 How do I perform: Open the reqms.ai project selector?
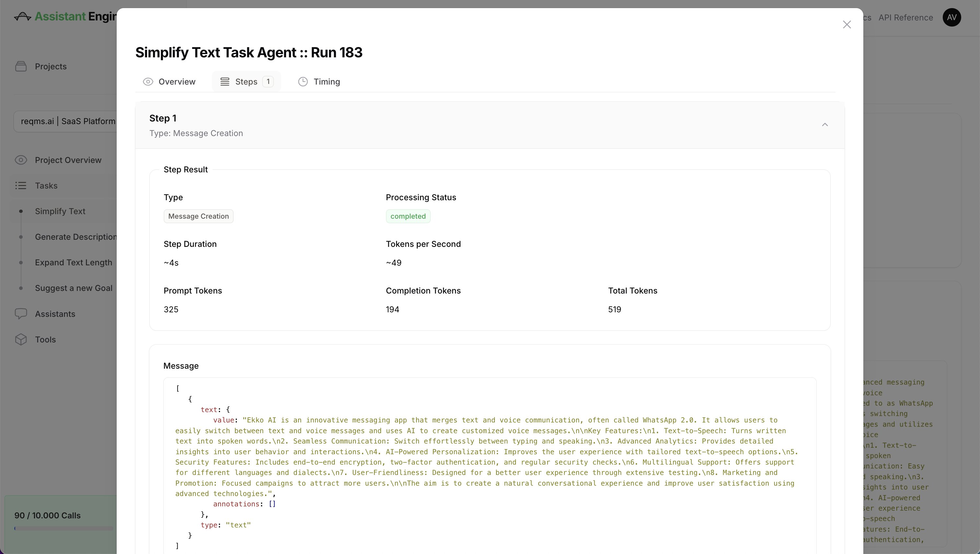pyautogui.click(x=65, y=121)
